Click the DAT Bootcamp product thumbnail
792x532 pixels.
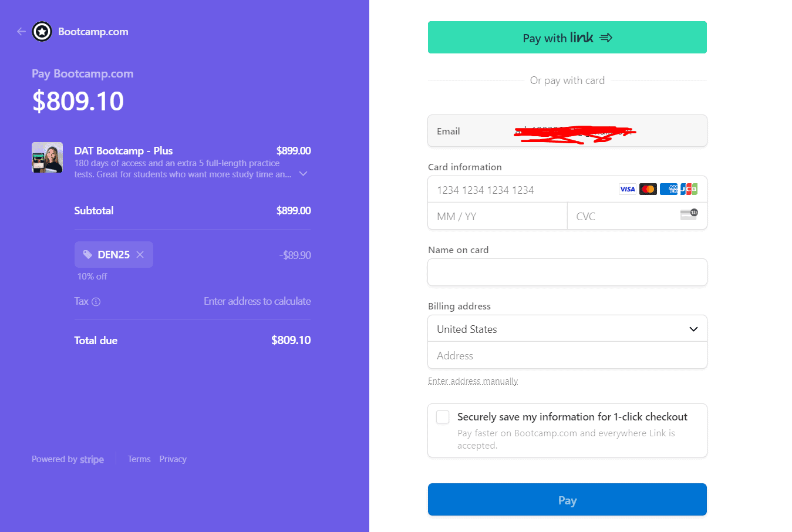pos(47,157)
